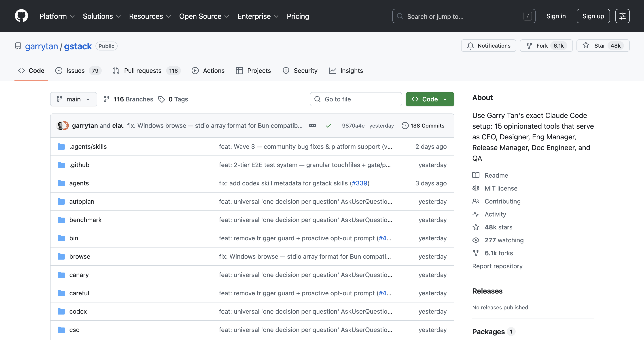Fork the repository with Fork button

pyautogui.click(x=546, y=46)
